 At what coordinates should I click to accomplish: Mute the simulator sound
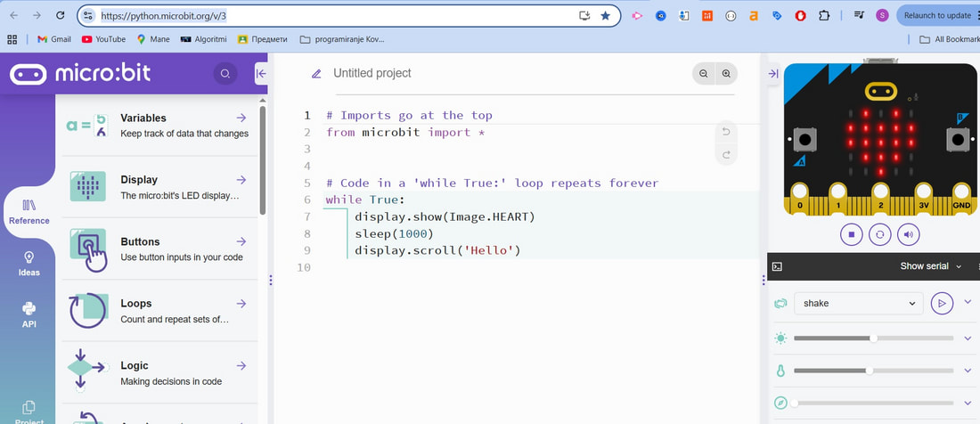click(x=908, y=235)
